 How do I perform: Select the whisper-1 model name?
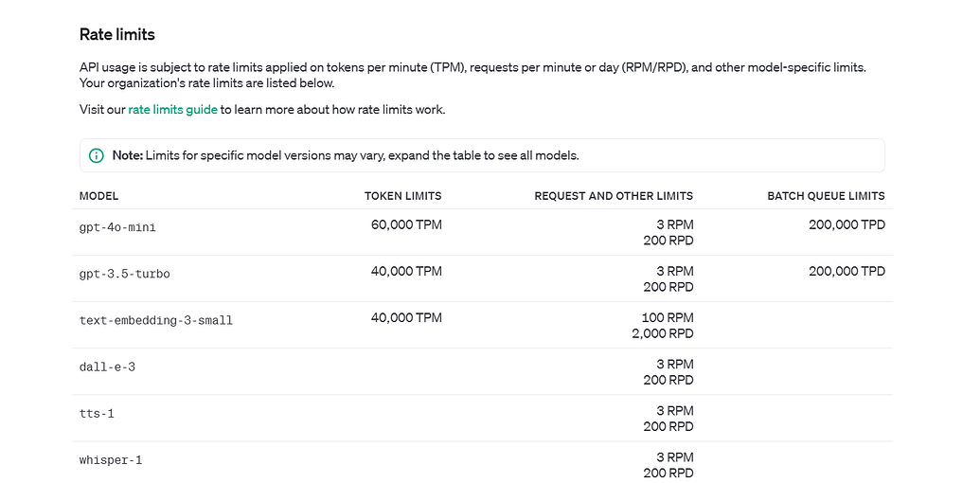(110, 460)
